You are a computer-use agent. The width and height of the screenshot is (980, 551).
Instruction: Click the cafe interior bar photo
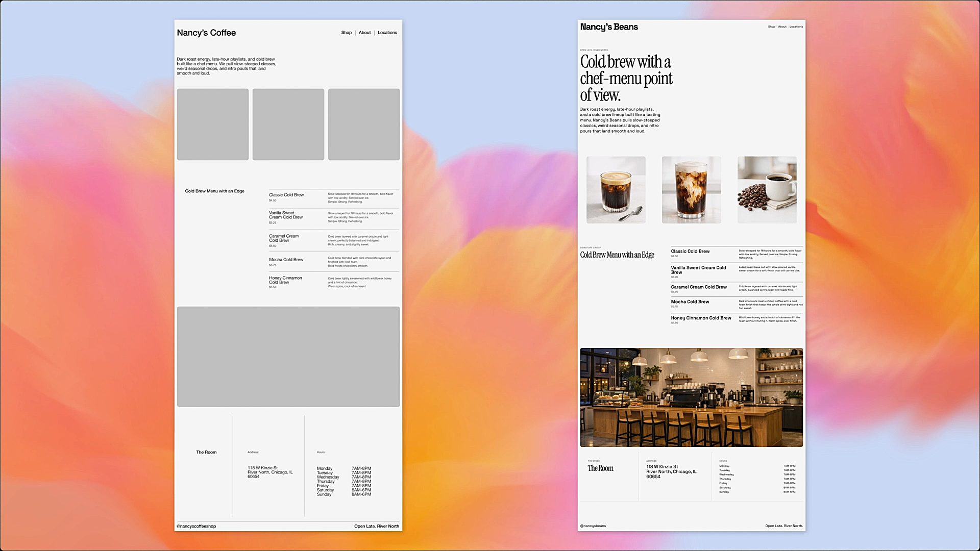click(x=691, y=397)
